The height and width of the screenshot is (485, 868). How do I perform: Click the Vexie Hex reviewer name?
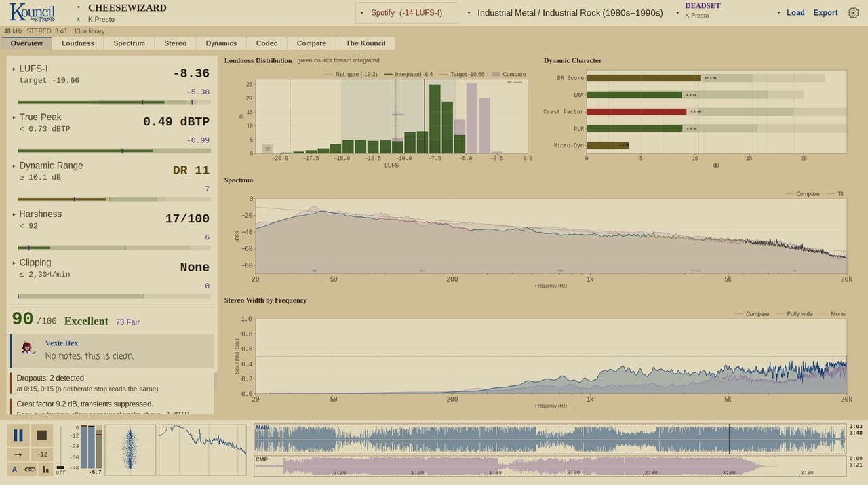62,343
